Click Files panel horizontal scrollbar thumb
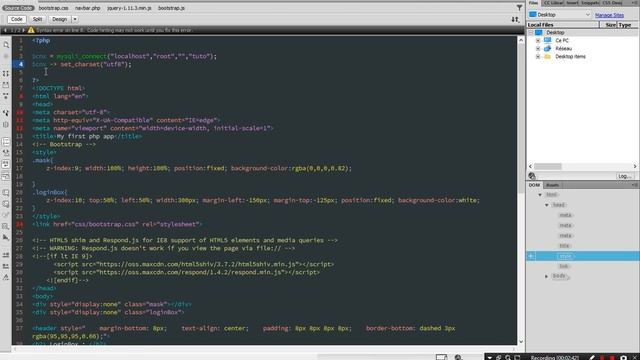Image resolution: width=640 pixels, height=360 pixels. pyautogui.click(x=548, y=166)
